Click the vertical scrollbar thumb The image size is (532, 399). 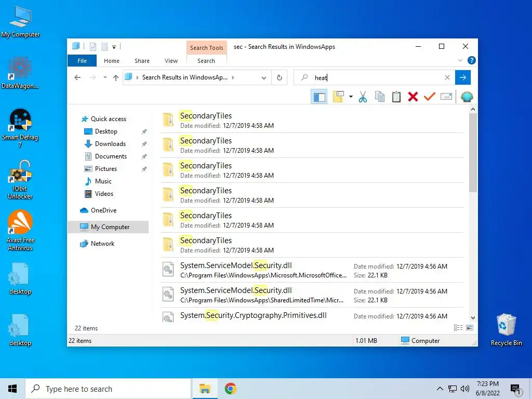(x=473, y=153)
